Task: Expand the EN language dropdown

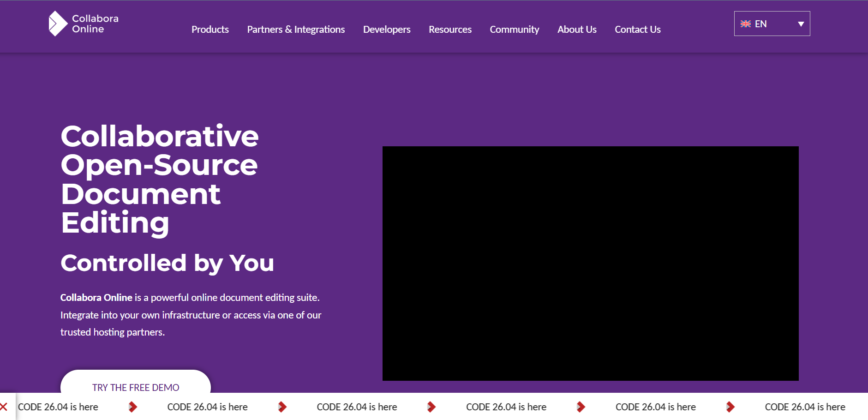Action: click(x=772, y=24)
